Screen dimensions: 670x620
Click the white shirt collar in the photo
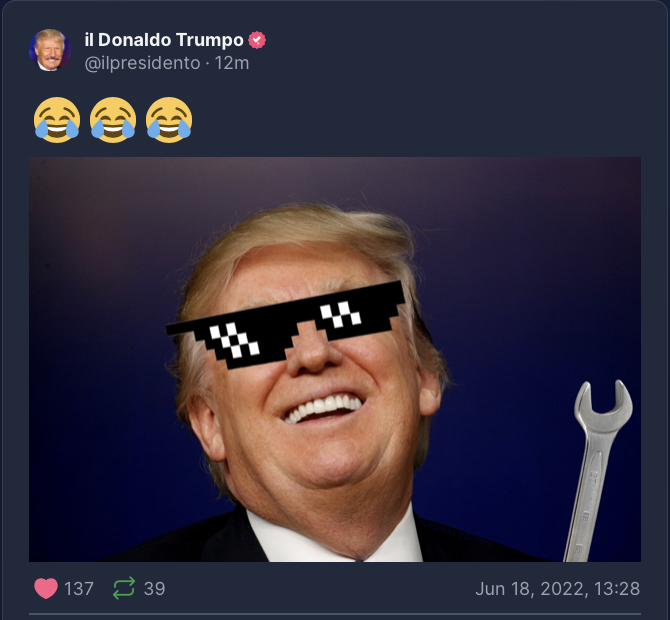(x=333, y=534)
